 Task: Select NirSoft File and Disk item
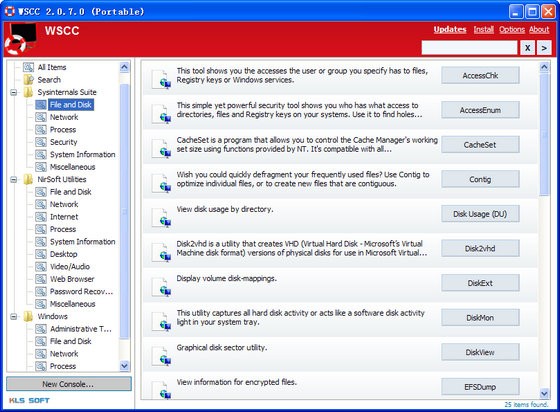coord(70,192)
